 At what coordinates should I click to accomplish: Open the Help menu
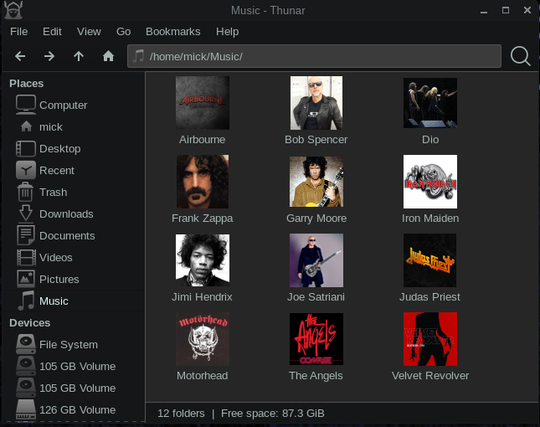[x=227, y=32]
